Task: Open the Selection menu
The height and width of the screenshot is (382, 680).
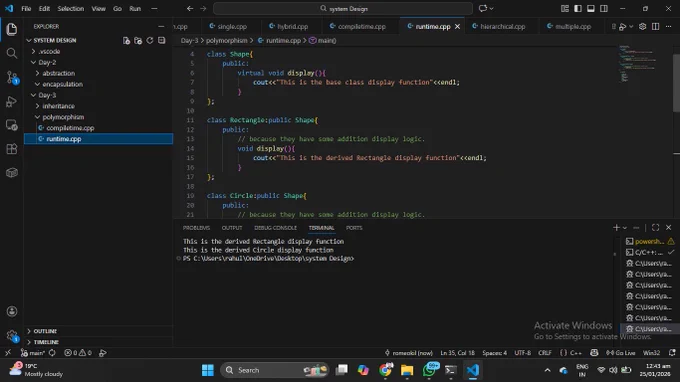Action: 71,8
